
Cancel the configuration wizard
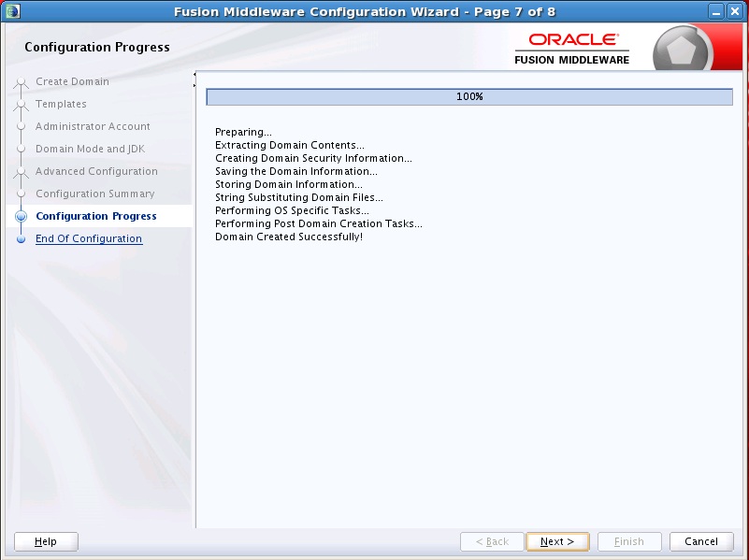coord(701,541)
